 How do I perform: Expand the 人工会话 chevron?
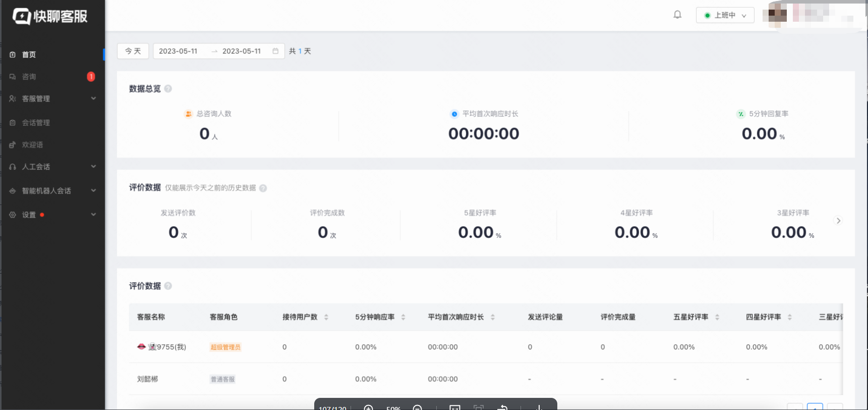tap(93, 167)
